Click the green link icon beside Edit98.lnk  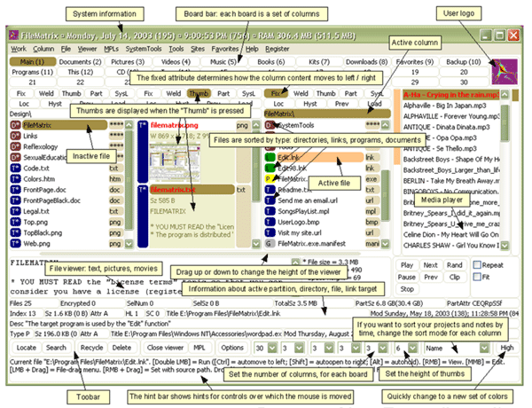pyautogui.click(x=270, y=169)
